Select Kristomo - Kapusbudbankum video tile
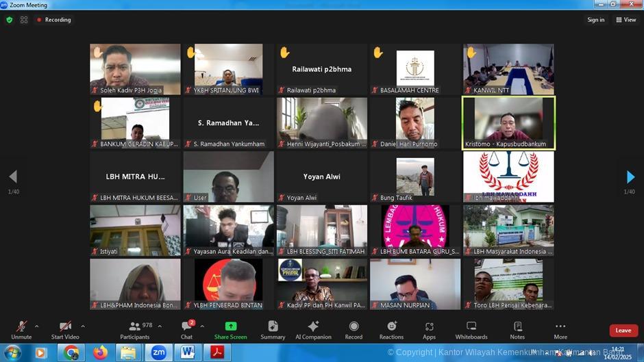This screenshot has height=362, width=644. 508,122
